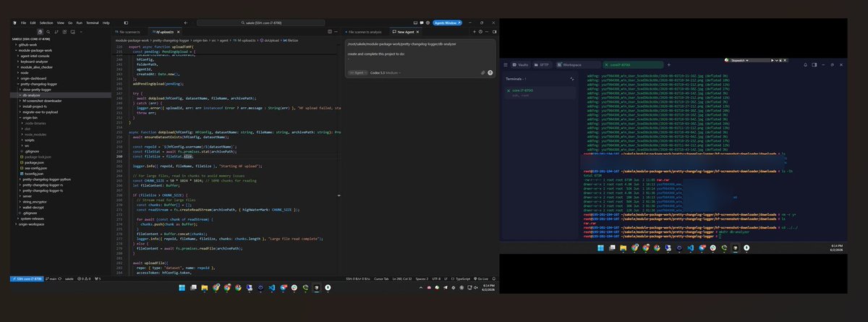Switch to the file-scanner.ts editor tab
Viewport: 868px width, 322px height.
129,32
